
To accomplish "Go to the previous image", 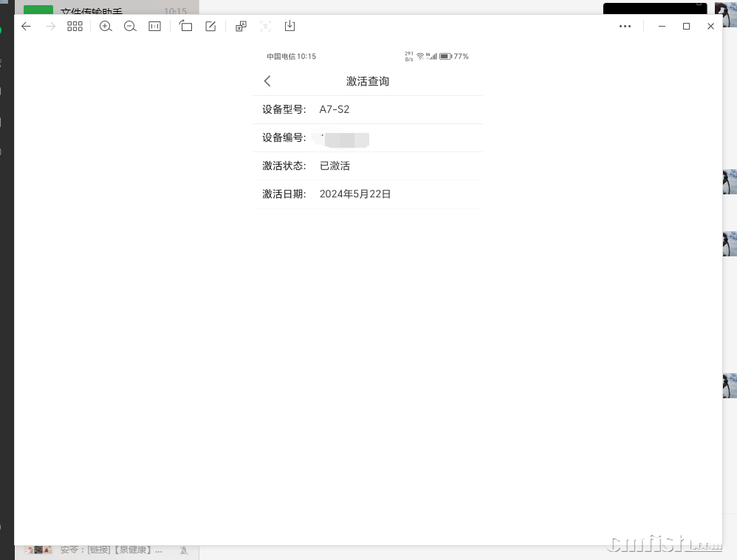I will (26, 27).
